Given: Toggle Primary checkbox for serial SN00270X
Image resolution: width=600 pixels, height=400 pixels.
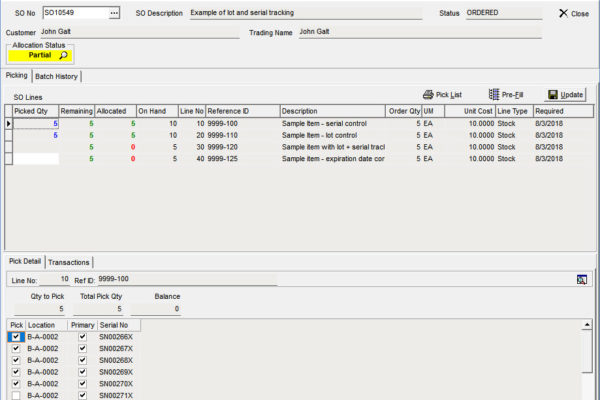Looking at the screenshot, I should pos(82,384).
